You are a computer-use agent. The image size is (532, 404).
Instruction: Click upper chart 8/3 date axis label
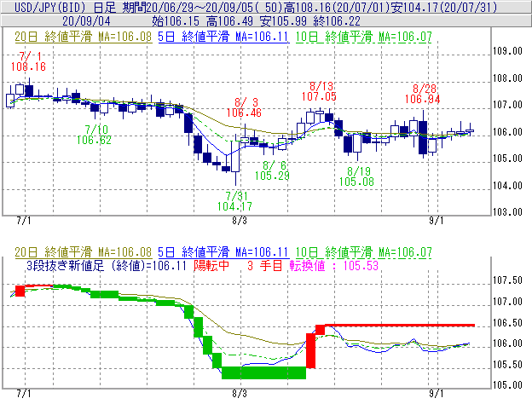(x=240, y=221)
